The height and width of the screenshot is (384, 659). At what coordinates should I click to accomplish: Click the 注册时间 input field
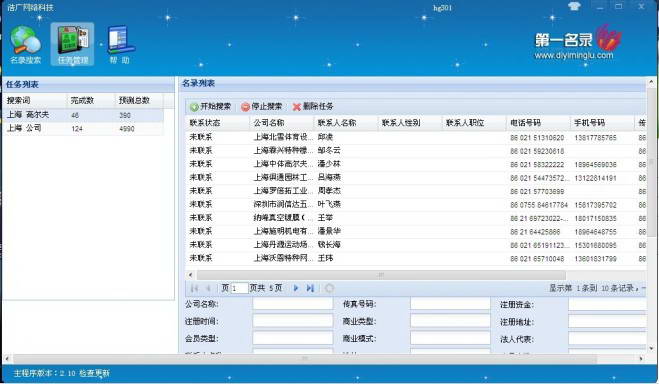click(293, 321)
